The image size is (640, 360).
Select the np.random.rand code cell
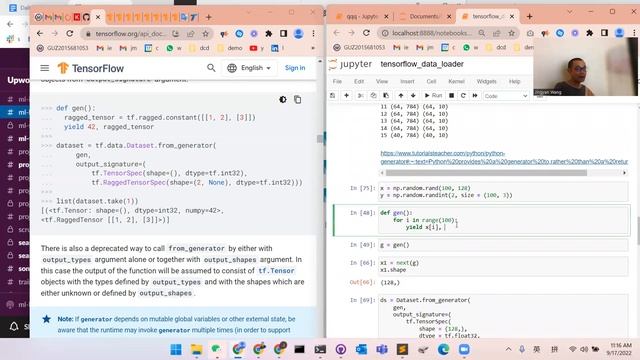click(x=503, y=191)
